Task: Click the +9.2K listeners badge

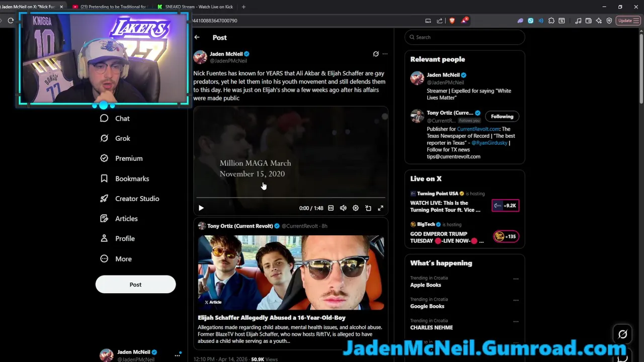Action: (506, 206)
